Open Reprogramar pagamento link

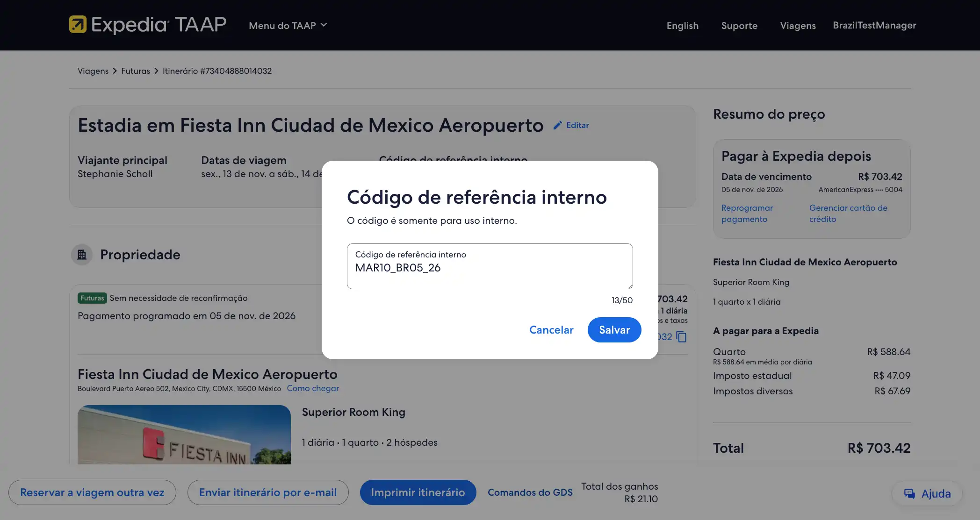(x=747, y=214)
